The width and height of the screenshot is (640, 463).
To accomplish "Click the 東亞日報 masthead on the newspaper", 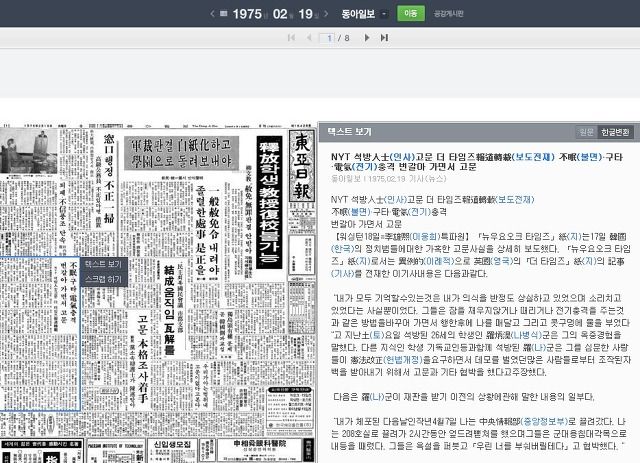I will click(302, 165).
